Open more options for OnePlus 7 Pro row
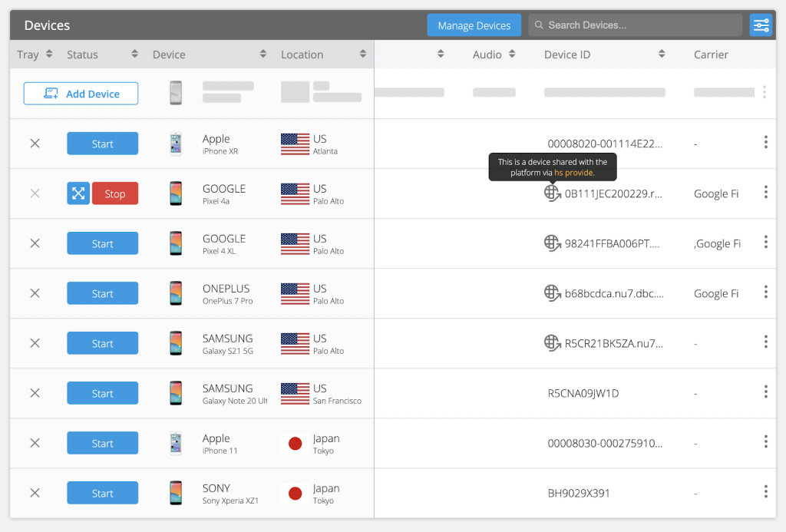The width and height of the screenshot is (786, 532). [x=765, y=292]
